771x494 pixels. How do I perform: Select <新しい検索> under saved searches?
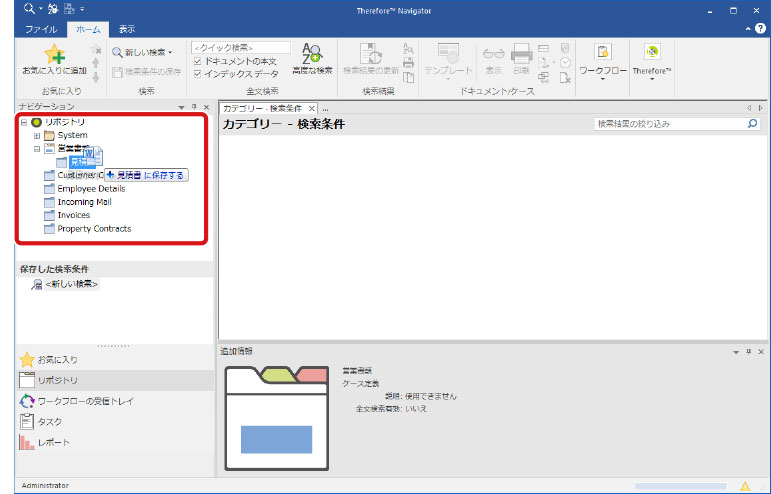pos(71,284)
